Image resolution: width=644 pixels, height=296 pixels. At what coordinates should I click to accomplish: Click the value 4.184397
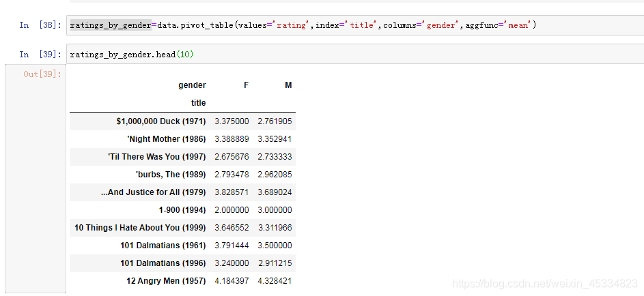pos(232,281)
